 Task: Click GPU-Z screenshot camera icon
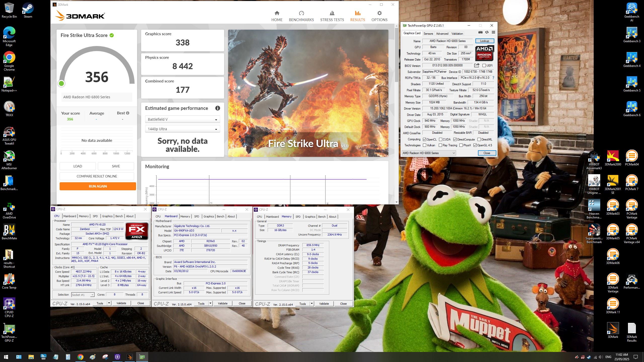[480, 32]
